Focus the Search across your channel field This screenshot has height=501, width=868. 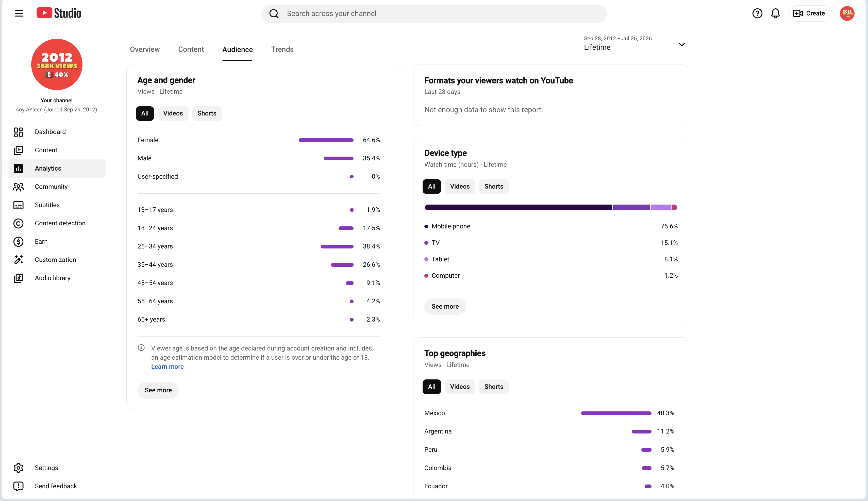coord(434,13)
